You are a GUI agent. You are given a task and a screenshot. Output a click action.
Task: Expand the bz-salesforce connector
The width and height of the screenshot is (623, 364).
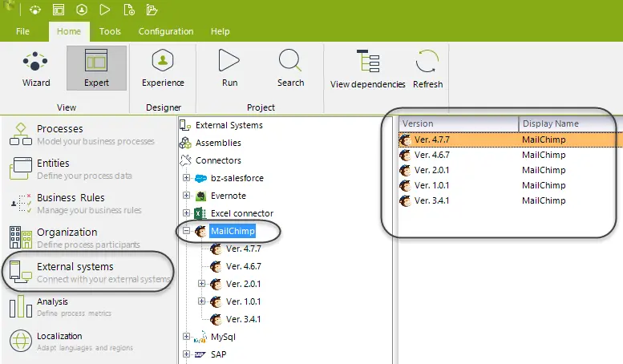tap(186, 178)
